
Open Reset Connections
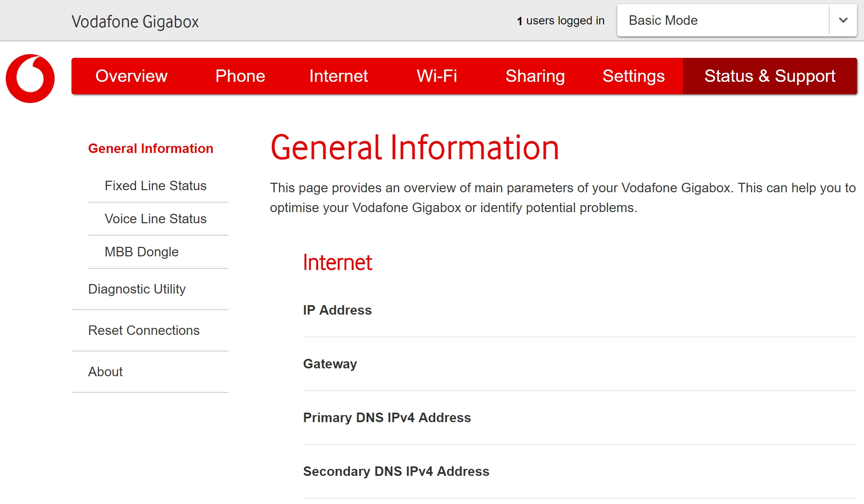(x=143, y=331)
